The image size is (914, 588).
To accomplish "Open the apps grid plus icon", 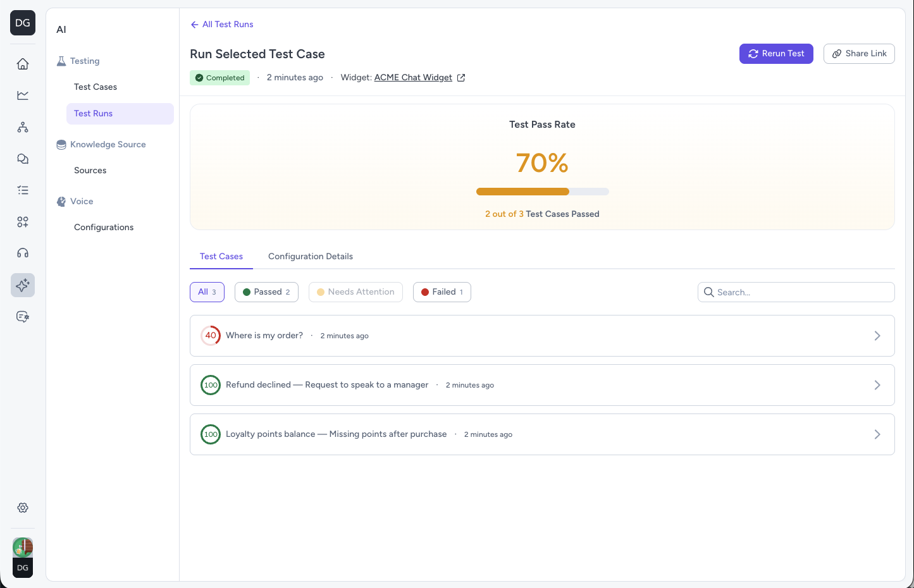I will [23, 222].
